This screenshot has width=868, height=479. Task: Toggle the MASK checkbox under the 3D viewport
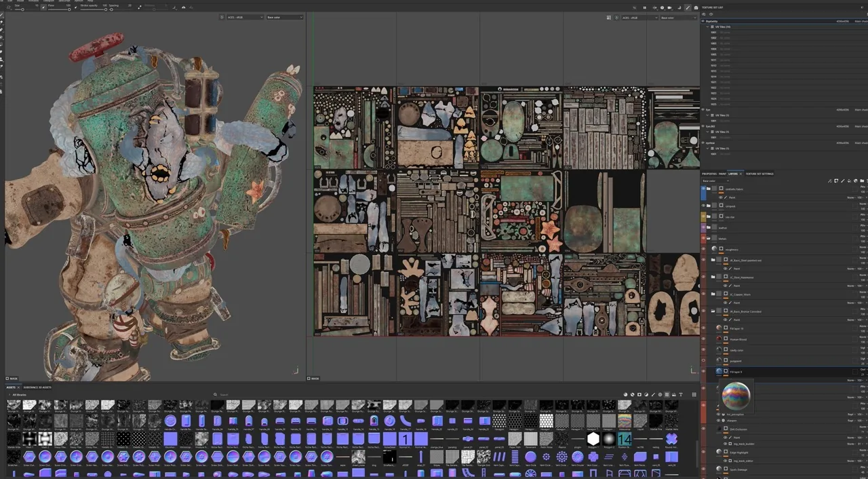coord(7,379)
